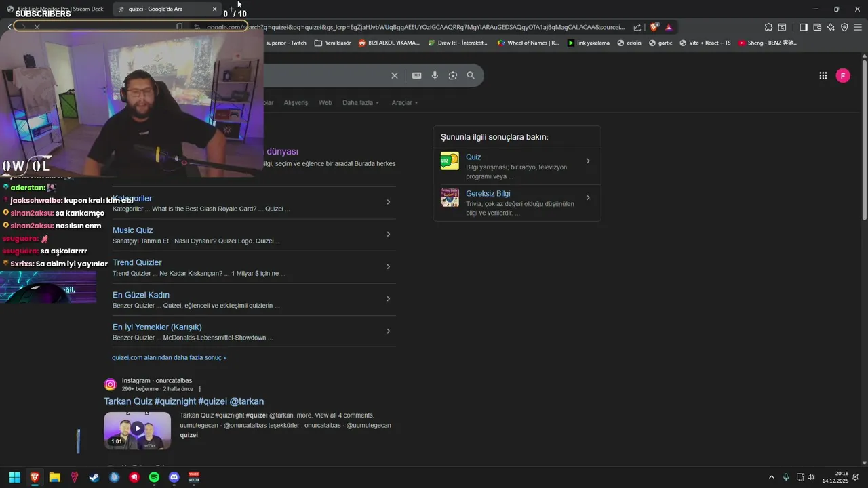Close the 'quizei - Google'da Ara' tab
The image size is (868, 488).
pyautogui.click(x=214, y=9)
